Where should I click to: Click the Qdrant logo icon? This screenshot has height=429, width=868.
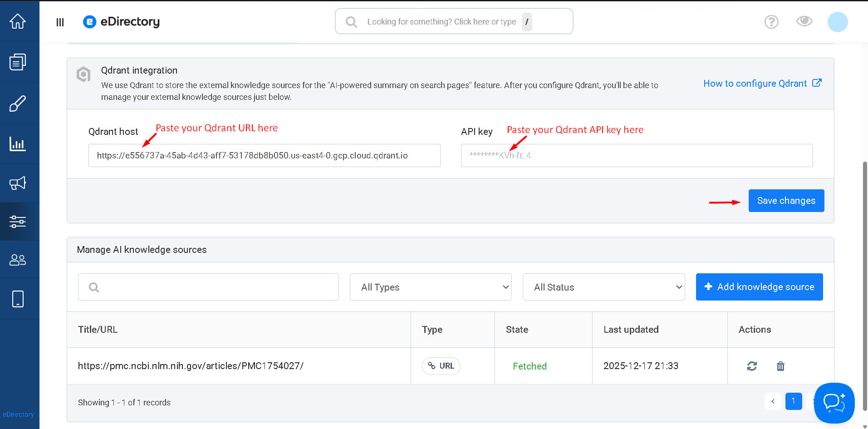tap(83, 74)
